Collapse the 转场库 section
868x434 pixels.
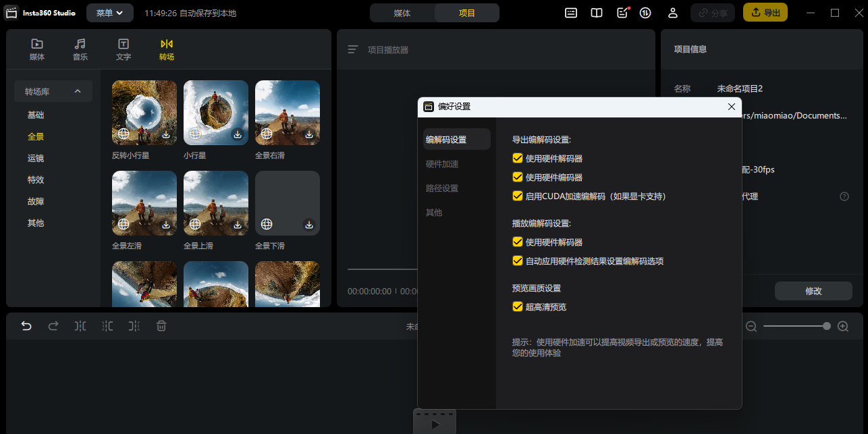tap(78, 92)
